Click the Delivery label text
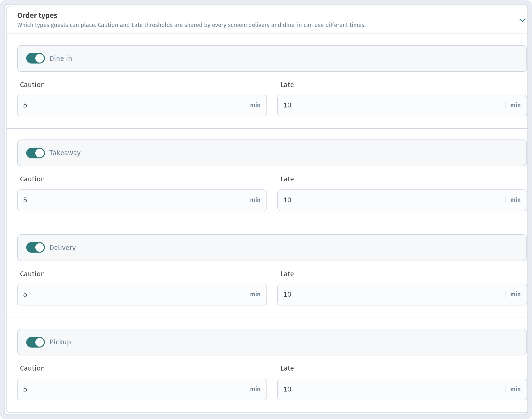Image resolution: width=532 pixels, height=419 pixels. [63, 247]
